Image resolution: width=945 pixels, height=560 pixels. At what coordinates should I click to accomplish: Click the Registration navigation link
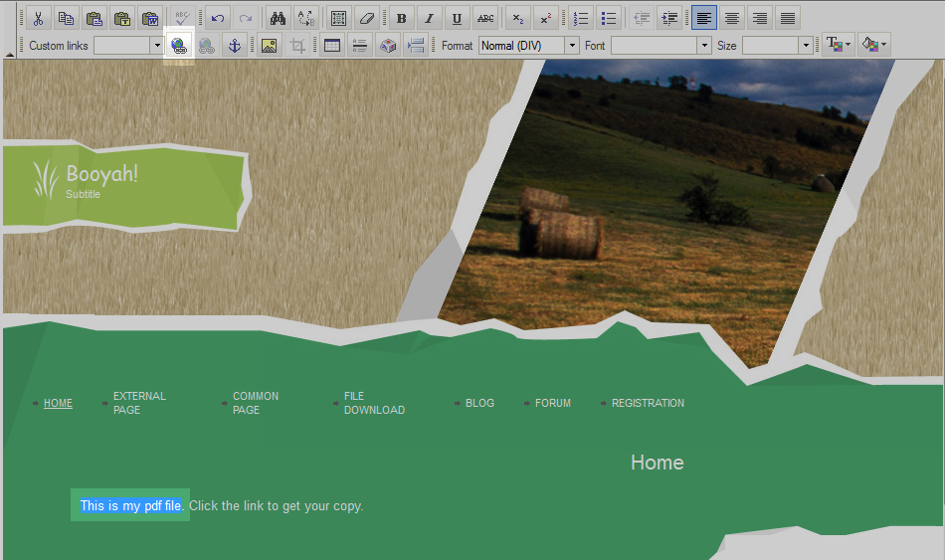pyautogui.click(x=648, y=403)
